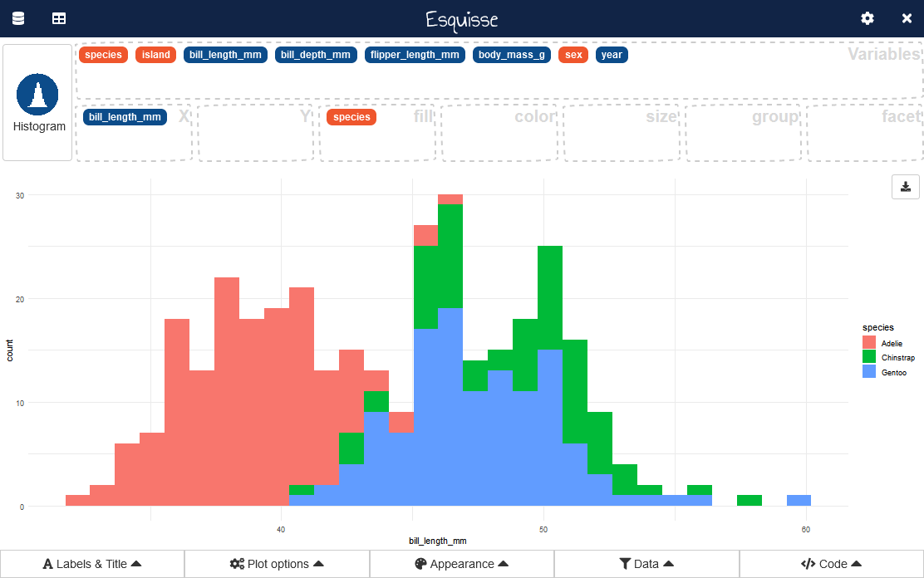This screenshot has height=578, width=924.
Task: Select the bill_depth_mm variable badge
Action: (x=316, y=55)
